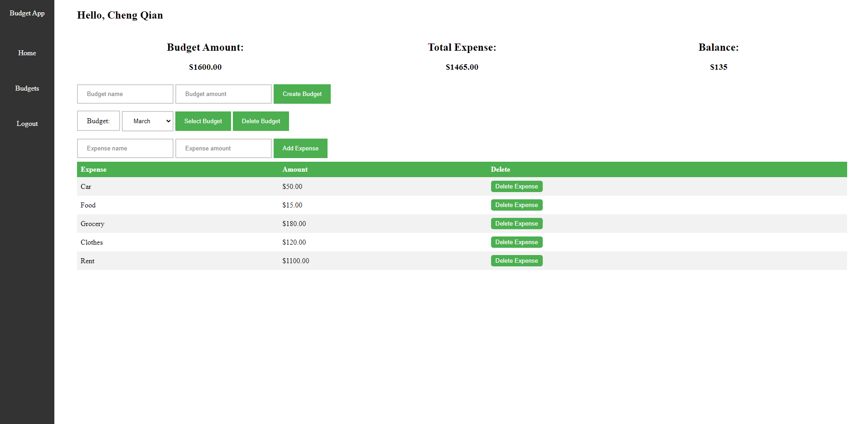Image resolution: width=868 pixels, height=424 pixels.
Task: Click the Amount column header
Action: (294, 169)
